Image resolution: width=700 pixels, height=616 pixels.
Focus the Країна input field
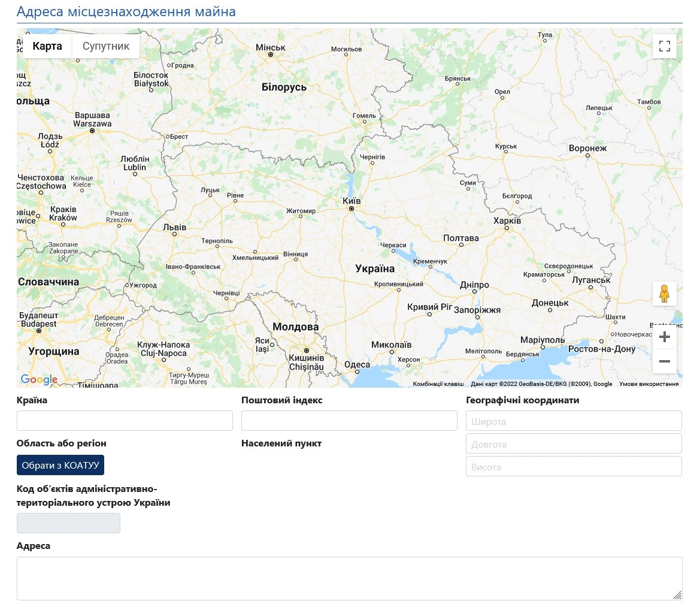click(x=125, y=421)
